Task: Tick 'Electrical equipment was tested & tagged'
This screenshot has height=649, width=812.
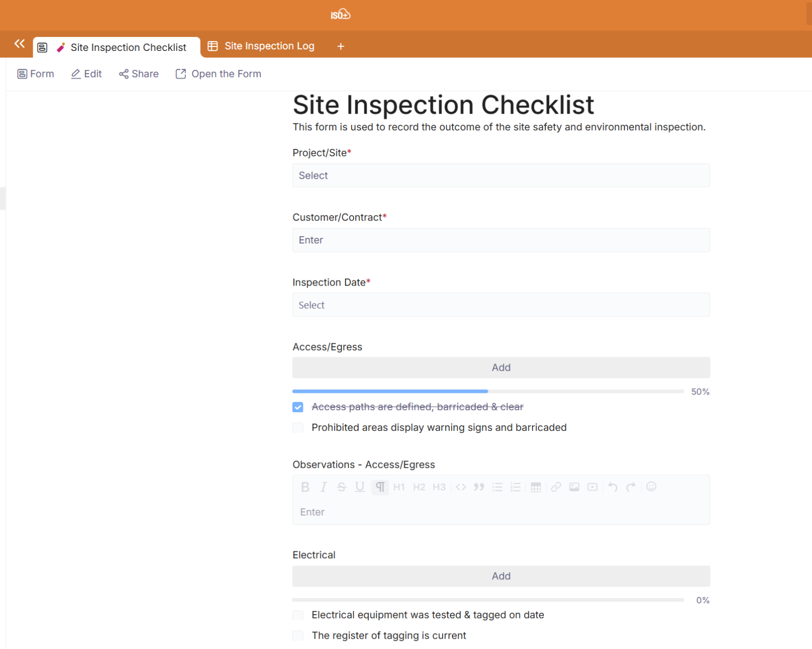Action: [298, 615]
